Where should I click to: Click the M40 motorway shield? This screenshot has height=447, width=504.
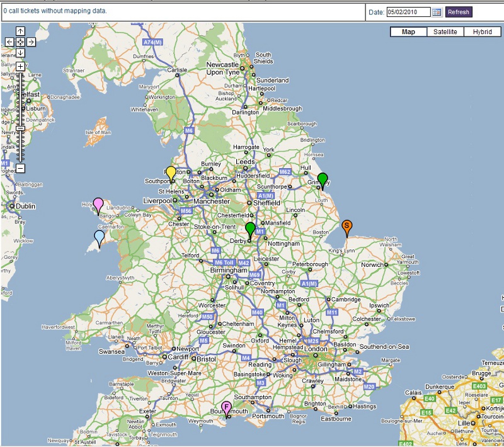click(258, 312)
